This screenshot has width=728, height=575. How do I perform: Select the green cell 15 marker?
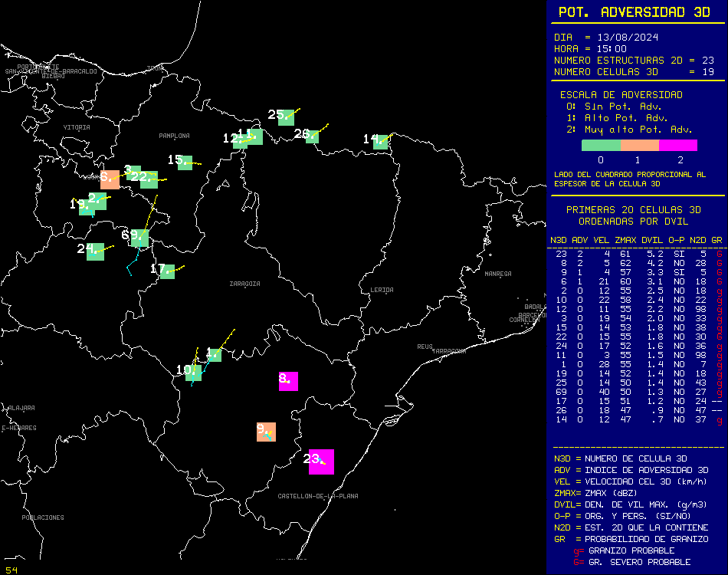[x=185, y=162]
